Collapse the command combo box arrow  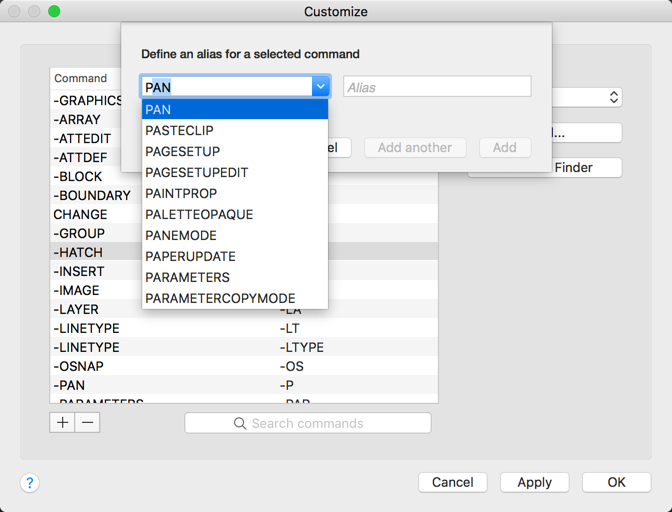(x=320, y=87)
